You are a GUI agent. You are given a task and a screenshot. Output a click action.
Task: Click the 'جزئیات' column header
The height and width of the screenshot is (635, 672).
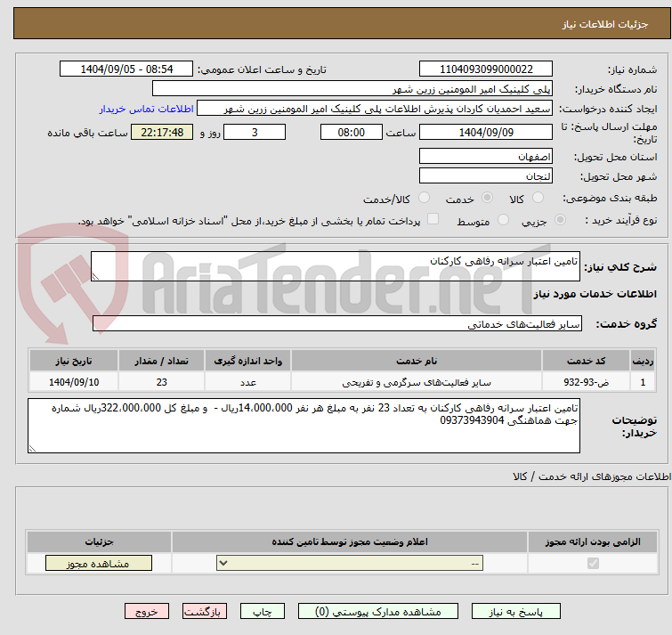click(x=99, y=541)
